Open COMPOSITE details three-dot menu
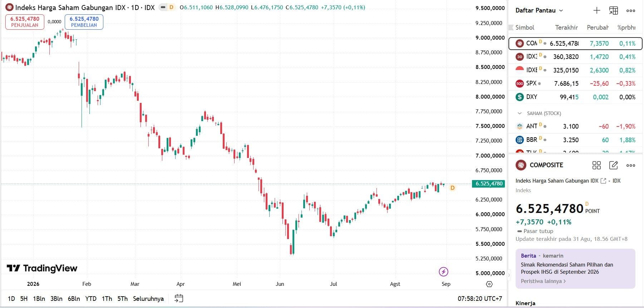This screenshot has height=308, width=644. tap(631, 165)
